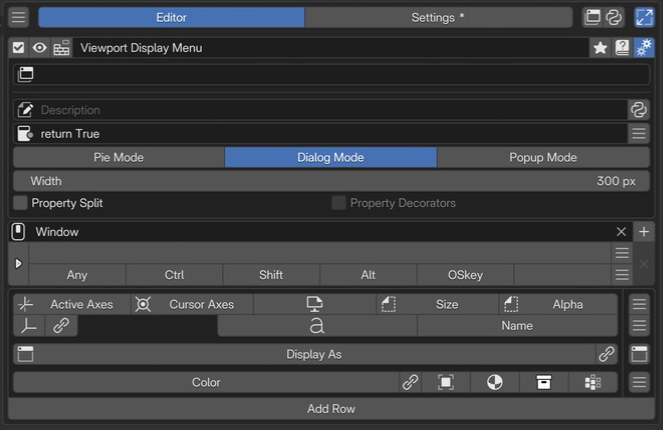The image size is (663, 430).
Task: Click the Add Row button
Action: click(331, 409)
